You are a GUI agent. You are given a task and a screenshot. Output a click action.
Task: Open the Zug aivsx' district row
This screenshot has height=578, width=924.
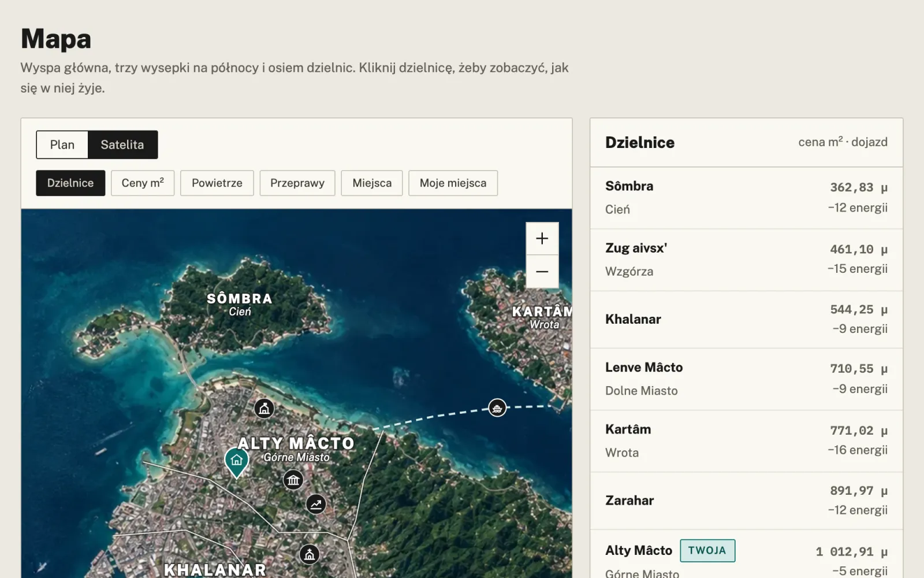tap(746, 260)
